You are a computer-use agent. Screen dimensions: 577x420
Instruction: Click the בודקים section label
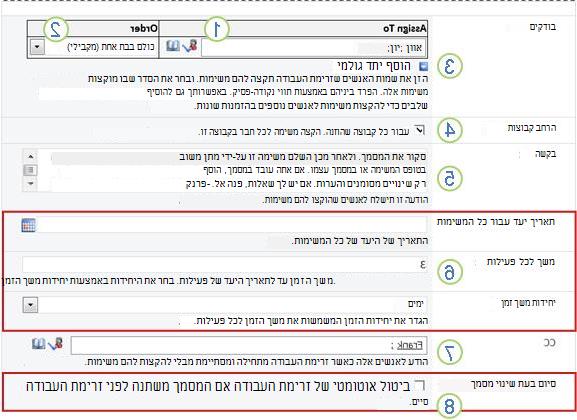[x=543, y=27]
